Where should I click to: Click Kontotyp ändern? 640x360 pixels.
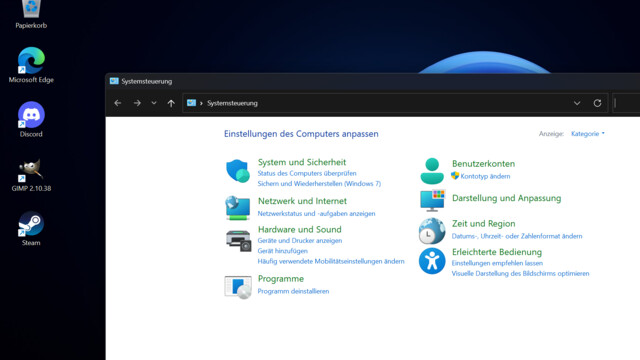(485, 176)
